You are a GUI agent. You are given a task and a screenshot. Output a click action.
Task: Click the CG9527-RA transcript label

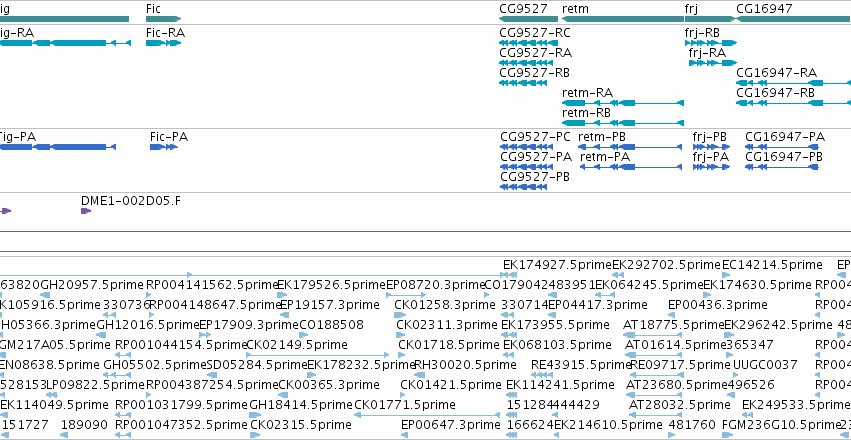pyautogui.click(x=535, y=53)
